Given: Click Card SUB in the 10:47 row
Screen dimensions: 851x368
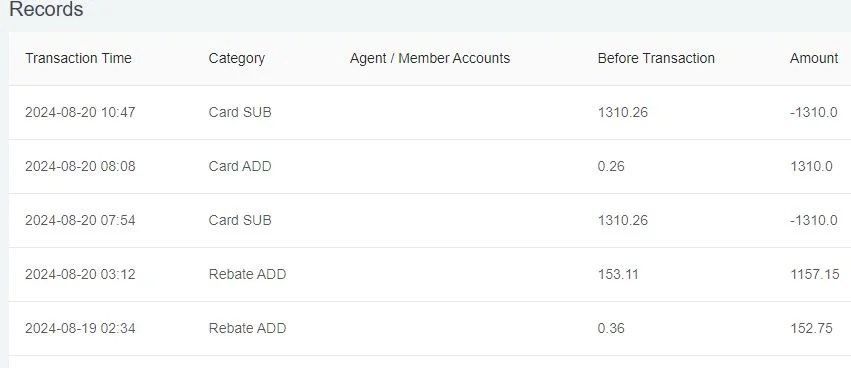Looking at the screenshot, I should tap(240, 112).
